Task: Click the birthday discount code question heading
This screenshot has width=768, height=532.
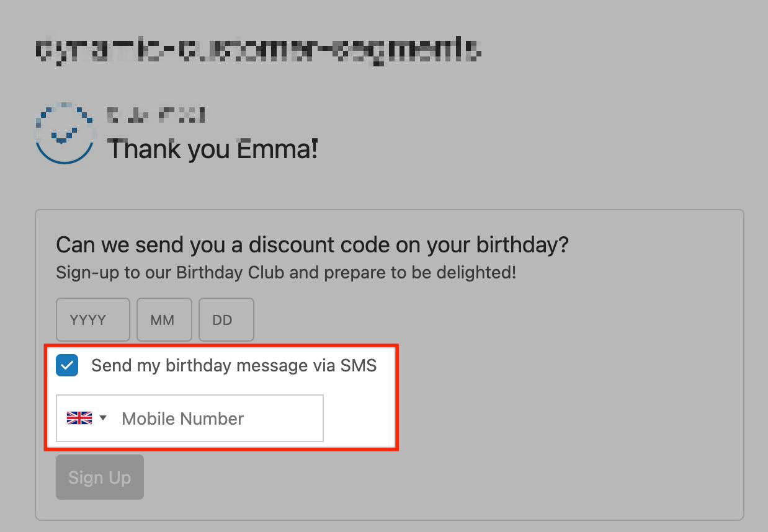Action: point(312,246)
